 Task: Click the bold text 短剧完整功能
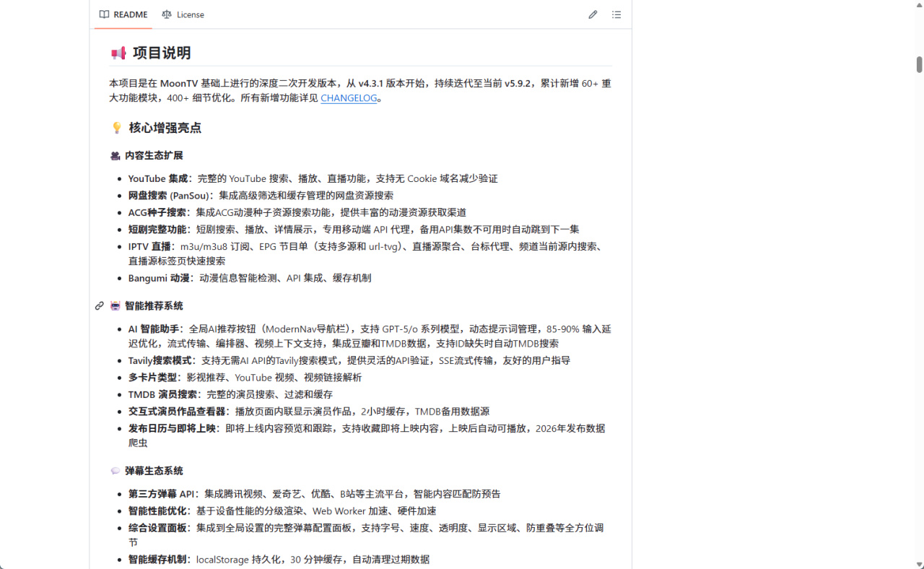pos(157,229)
